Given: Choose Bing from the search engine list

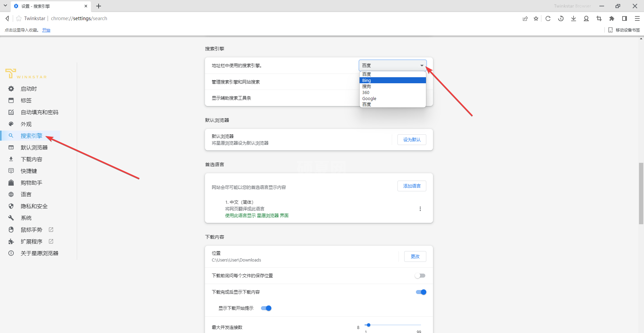Looking at the screenshot, I should (x=392, y=80).
